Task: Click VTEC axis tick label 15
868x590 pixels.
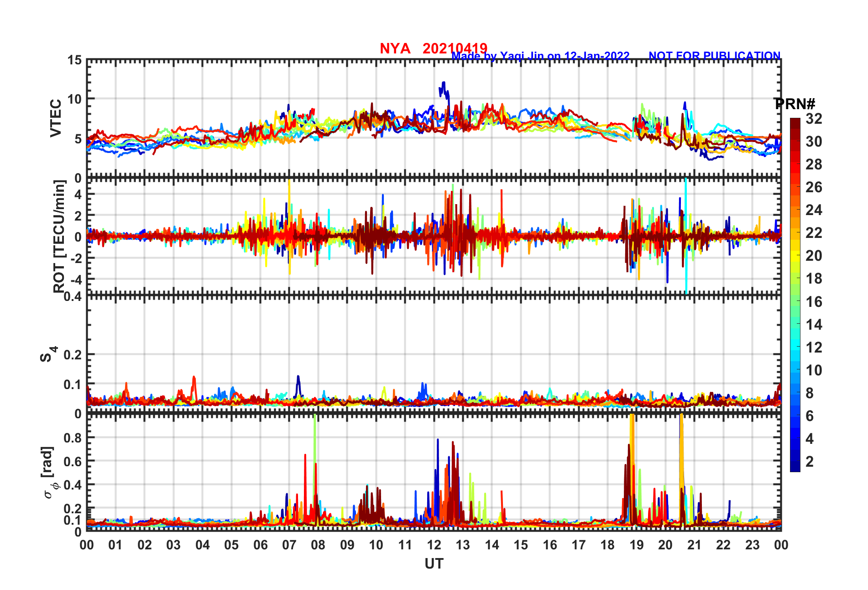Action: click(74, 60)
